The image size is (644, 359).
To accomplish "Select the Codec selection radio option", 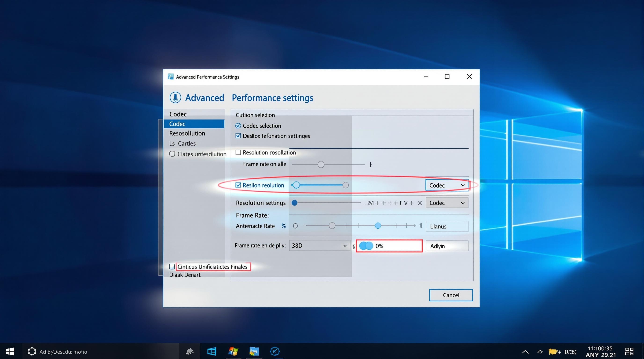I will tap(238, 126).
